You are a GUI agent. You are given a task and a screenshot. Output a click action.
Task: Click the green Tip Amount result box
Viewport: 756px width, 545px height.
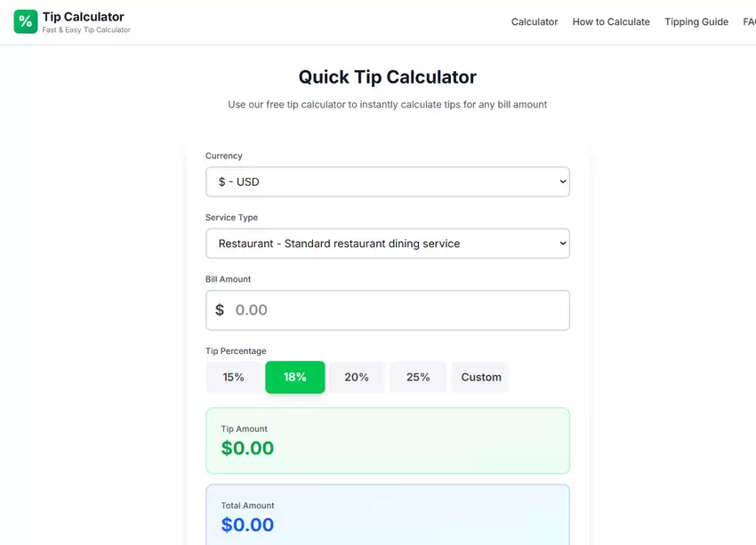[x=388, y=440]
